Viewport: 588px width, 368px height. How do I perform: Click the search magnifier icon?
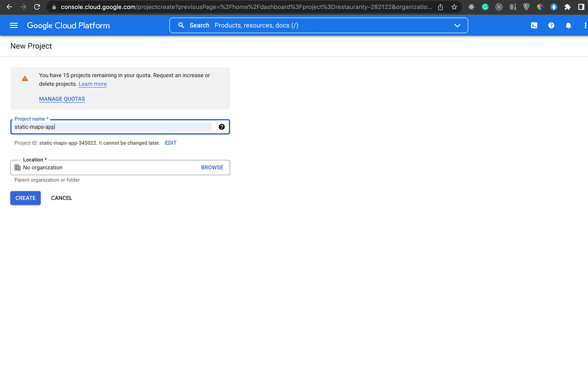click(181, 26)
